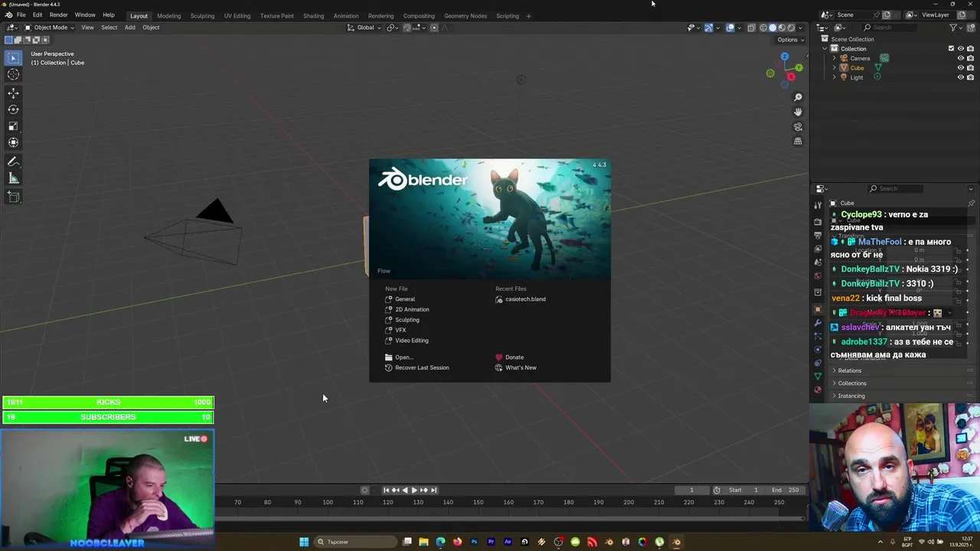The image size is (980, 551).
Task: Activate the Transform tool
Action: coord(13,142)
